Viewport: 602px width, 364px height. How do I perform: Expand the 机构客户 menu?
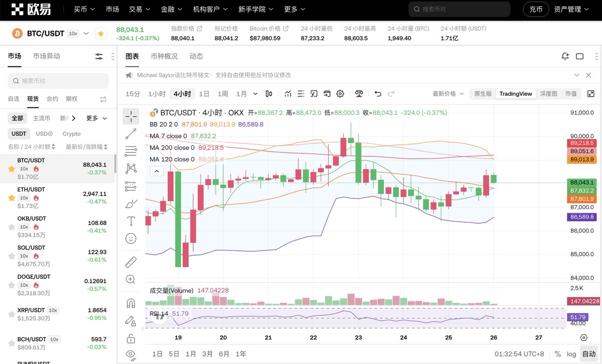[x=210, y=9]
